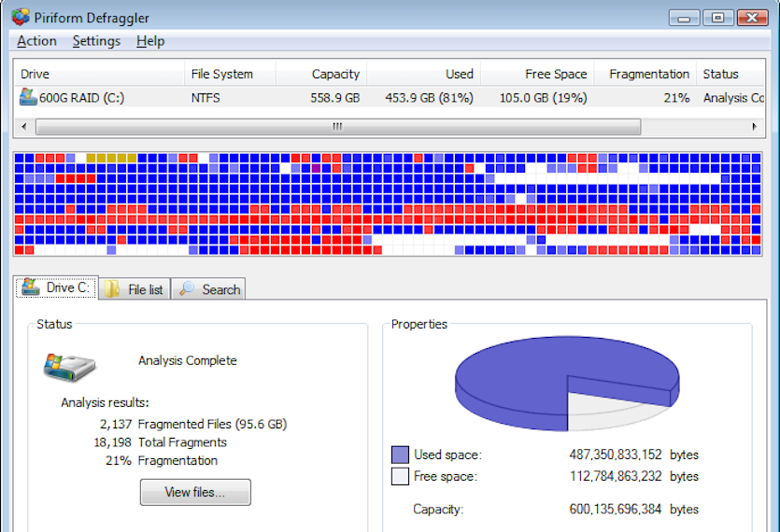This screenshot has width=780, height=532.
Task: Select the 600G RAID (C:) drive icon
Action: [28, 97]
